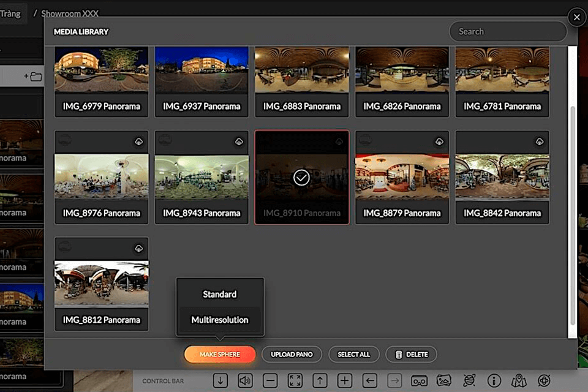Open the info circle icon
Image resolution: width=588 pixels, height=392 pixels.
(494, 381)
